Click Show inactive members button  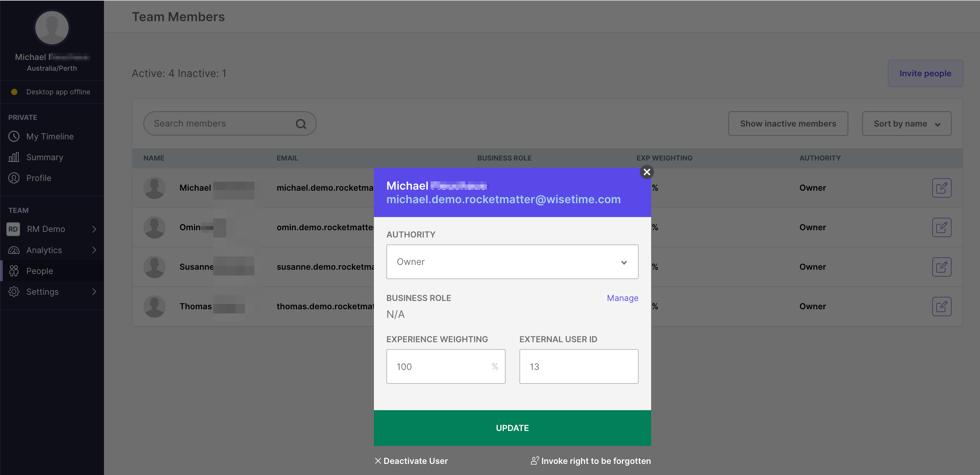click(x=788, y=124)
